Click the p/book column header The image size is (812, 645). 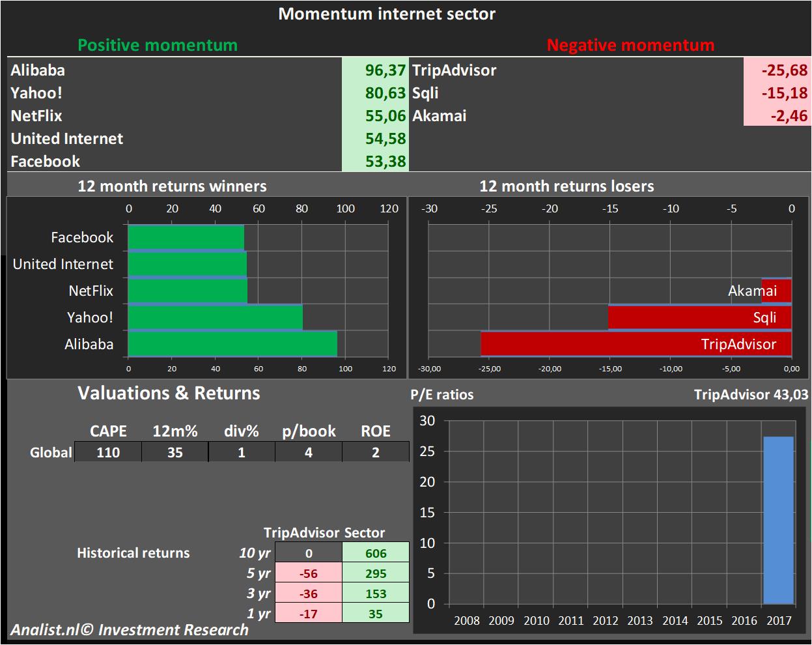pyautogui.click(x=309, y=432)
